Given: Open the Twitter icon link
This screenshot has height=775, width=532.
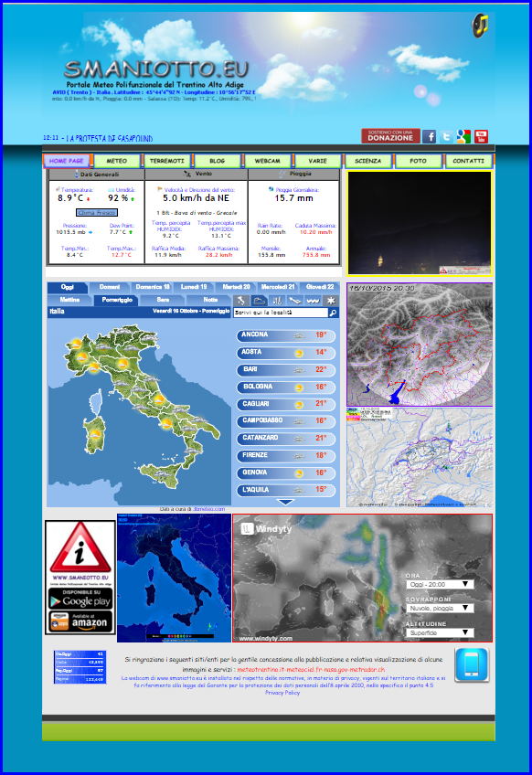Looking at the screenshot, I should pos(446,136).
